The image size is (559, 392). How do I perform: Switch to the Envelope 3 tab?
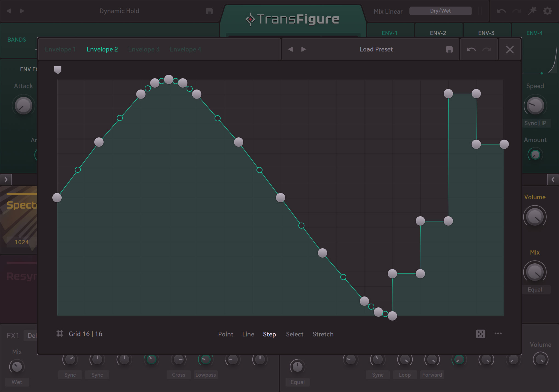pos(144,49)
